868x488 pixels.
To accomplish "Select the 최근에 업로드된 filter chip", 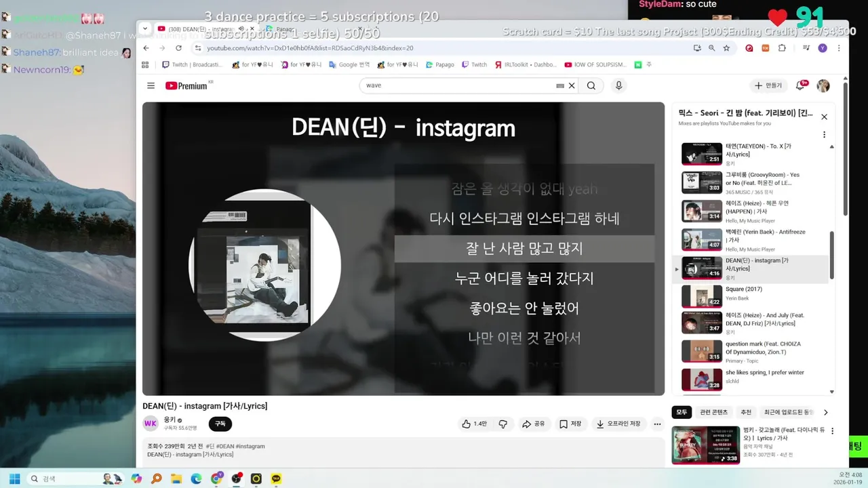I will pyautogui.click(x=789, y=412).
